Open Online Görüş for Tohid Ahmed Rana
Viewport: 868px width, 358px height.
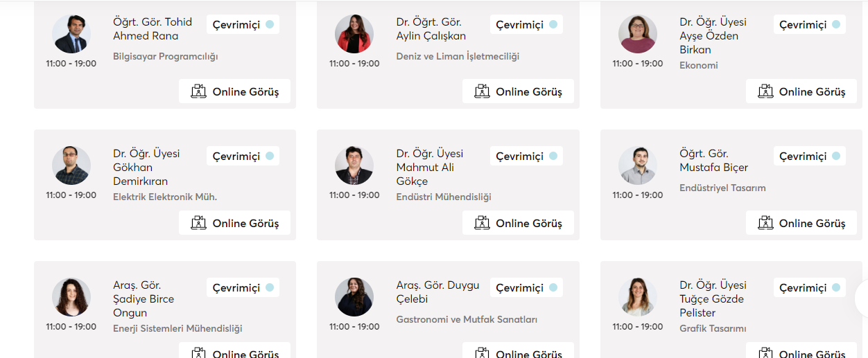pyautogui.click(x=234, y=91)
